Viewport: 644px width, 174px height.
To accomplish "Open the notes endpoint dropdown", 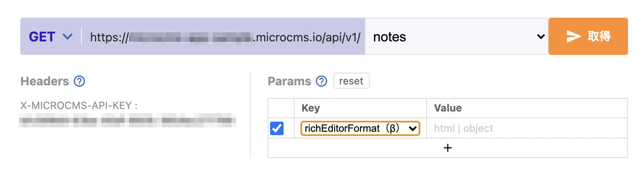I will tap(456, 37).
